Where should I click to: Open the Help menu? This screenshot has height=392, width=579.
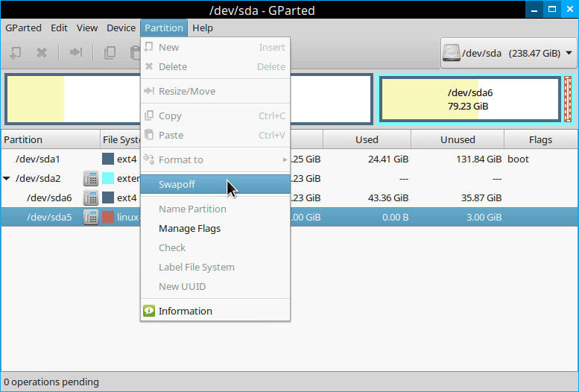[203, 28]
